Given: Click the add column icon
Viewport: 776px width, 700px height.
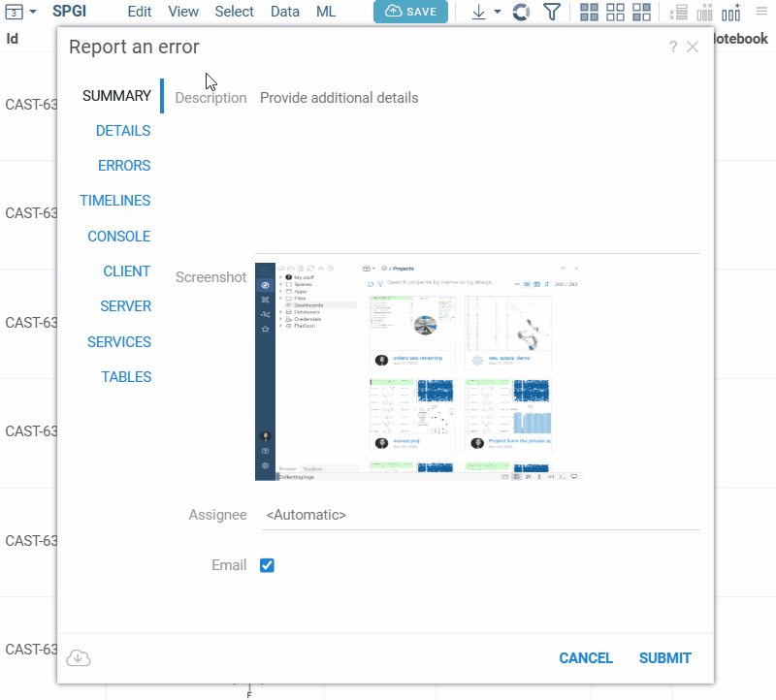Looking at the screenshot, I should (730, 12).
